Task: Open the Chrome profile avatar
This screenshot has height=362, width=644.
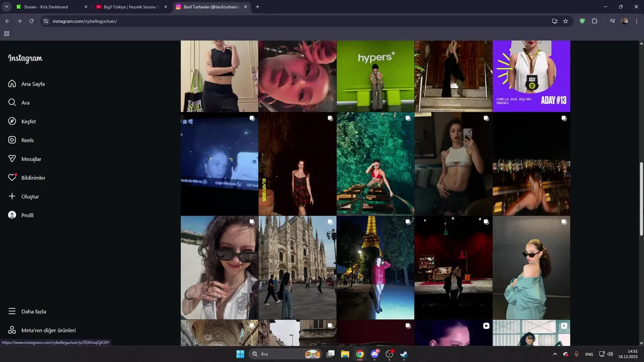Action: 625,21
